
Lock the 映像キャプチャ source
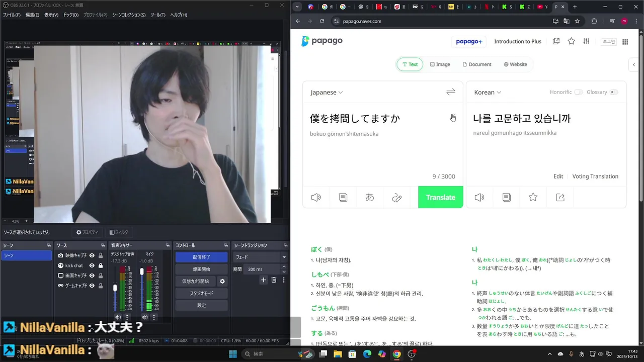[101, 255]
